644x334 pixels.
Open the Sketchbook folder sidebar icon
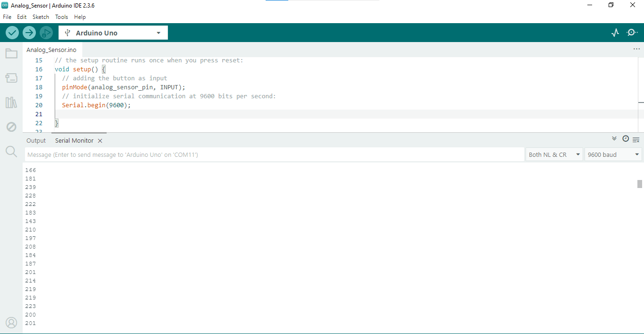11,53
